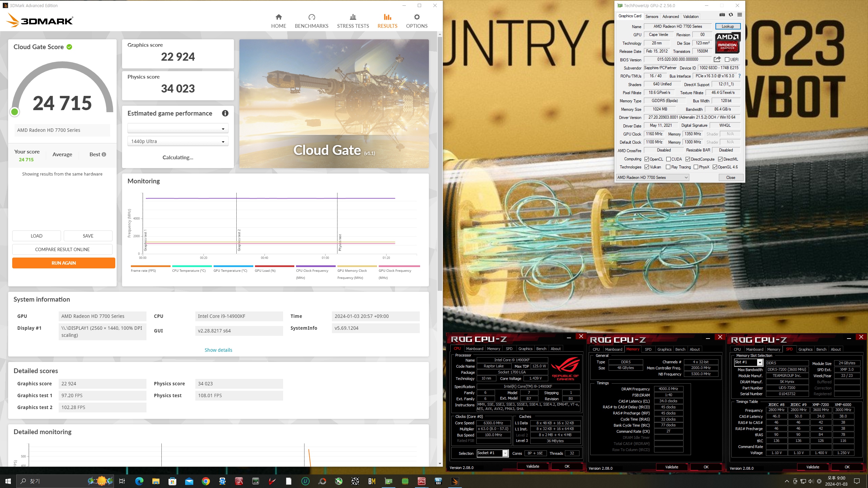
Task: Open File Explorer from taskbar
Action: 156,481
